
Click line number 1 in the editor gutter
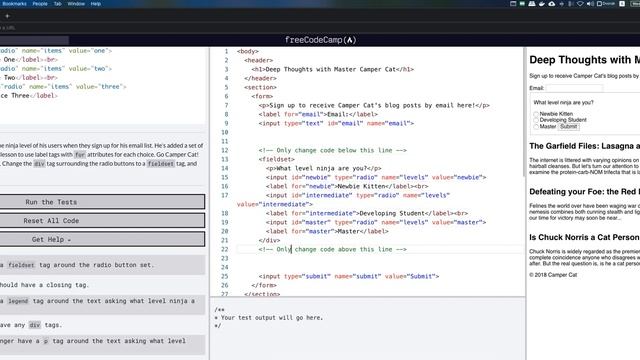pos(226,51)
